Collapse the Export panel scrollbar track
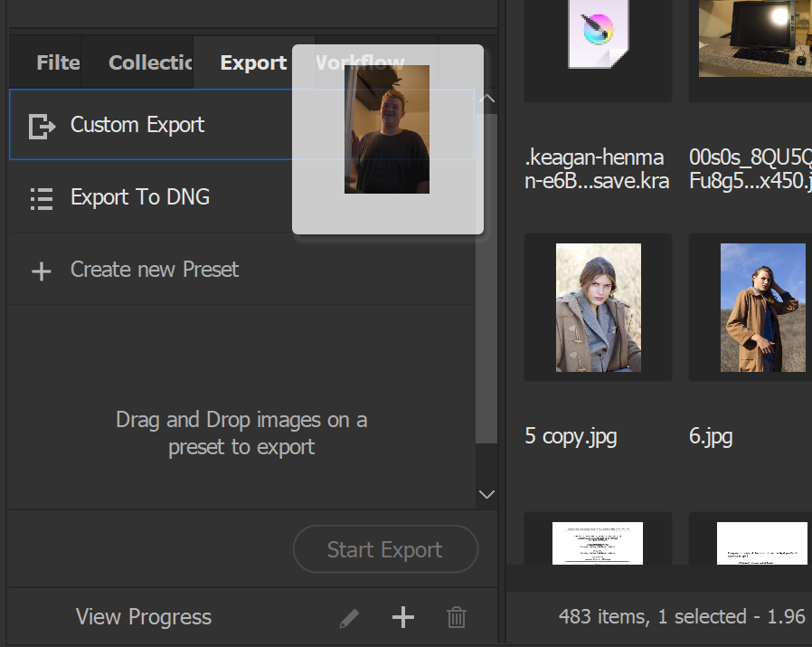The width and height of the screenshot is (812, 647). tap(486, 299)
